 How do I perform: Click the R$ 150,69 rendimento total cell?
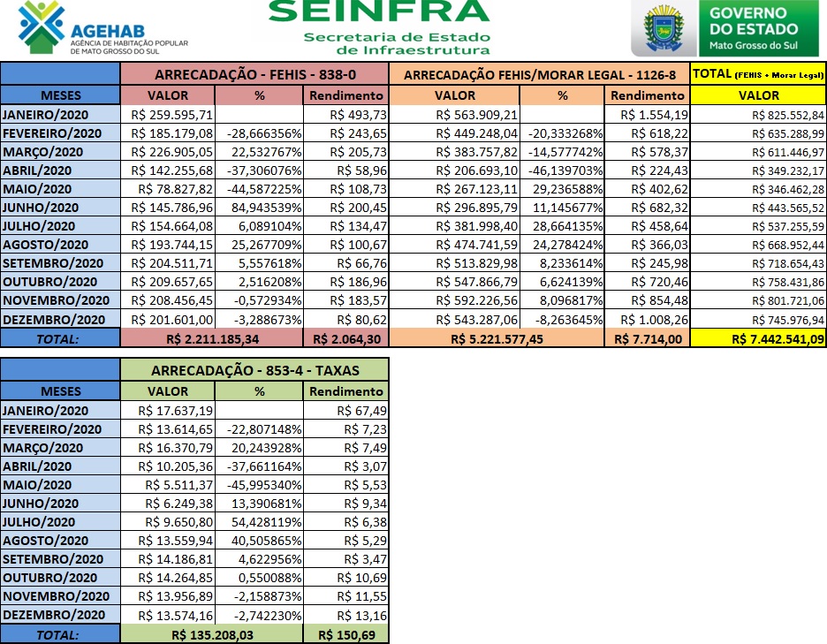pyautogui.click(x=345, y=633)
